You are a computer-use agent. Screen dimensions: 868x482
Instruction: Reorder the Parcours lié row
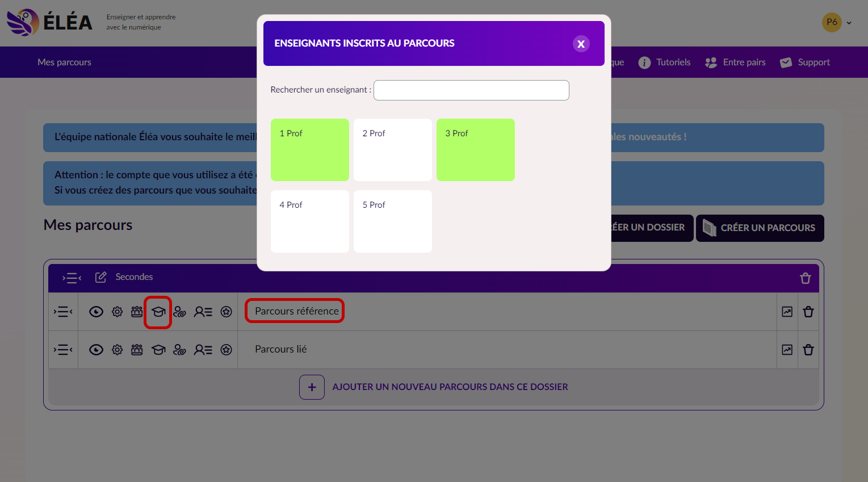(63, 350)
